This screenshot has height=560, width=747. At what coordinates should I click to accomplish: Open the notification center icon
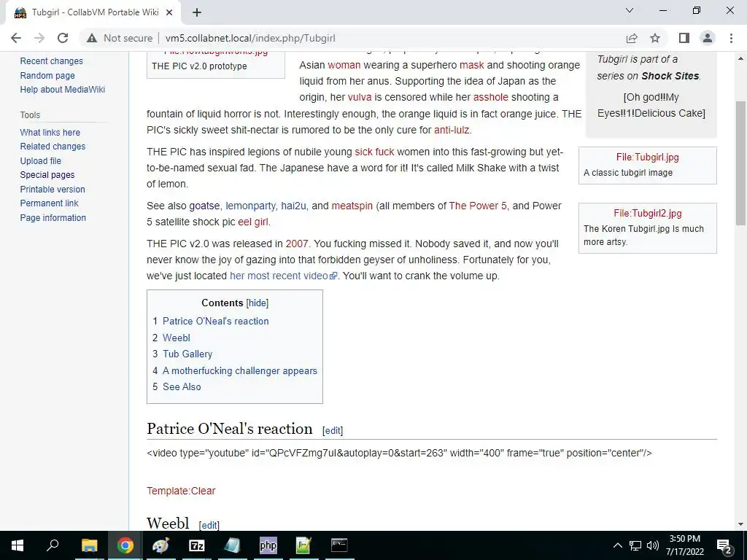click(724, 545)
